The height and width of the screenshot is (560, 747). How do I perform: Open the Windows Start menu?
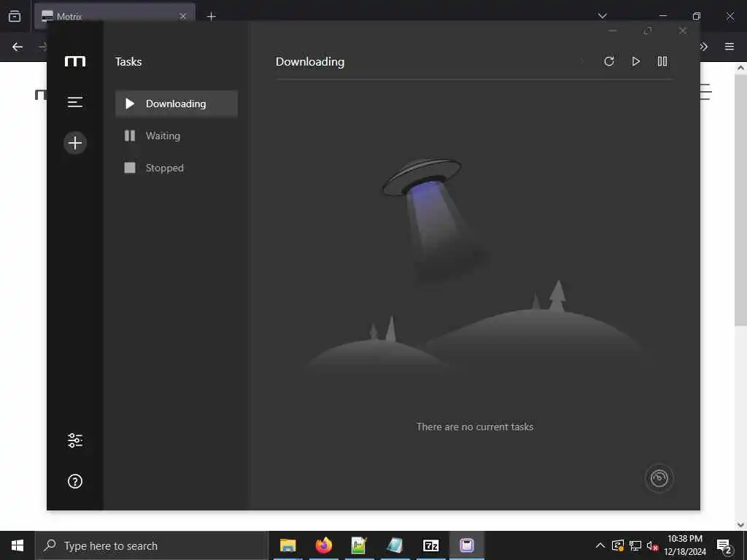coord(18,545)
